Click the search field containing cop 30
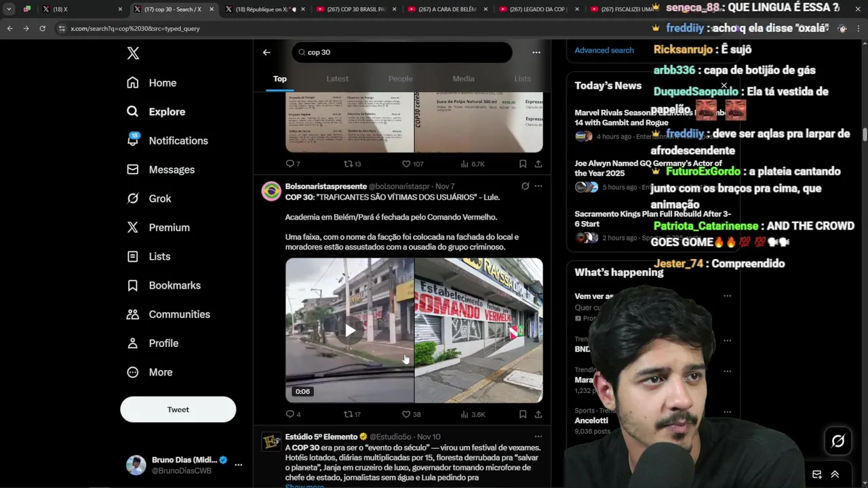This screenshot has width=868, height=488. [402, 52]
